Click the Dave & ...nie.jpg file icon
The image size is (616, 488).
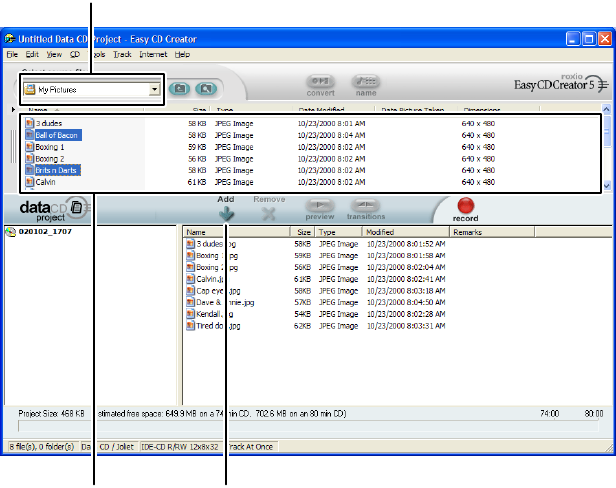(191, 302)
